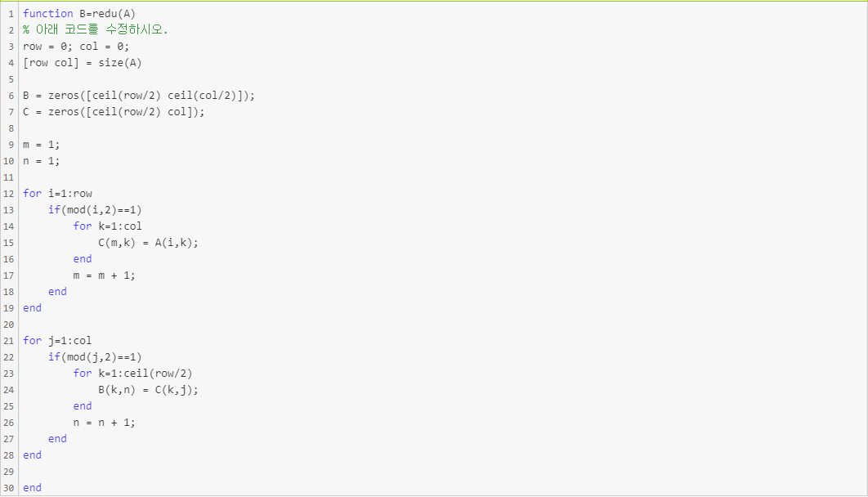
Task: Place cursor on 'n = 1;' line
Action: (41, 161)
